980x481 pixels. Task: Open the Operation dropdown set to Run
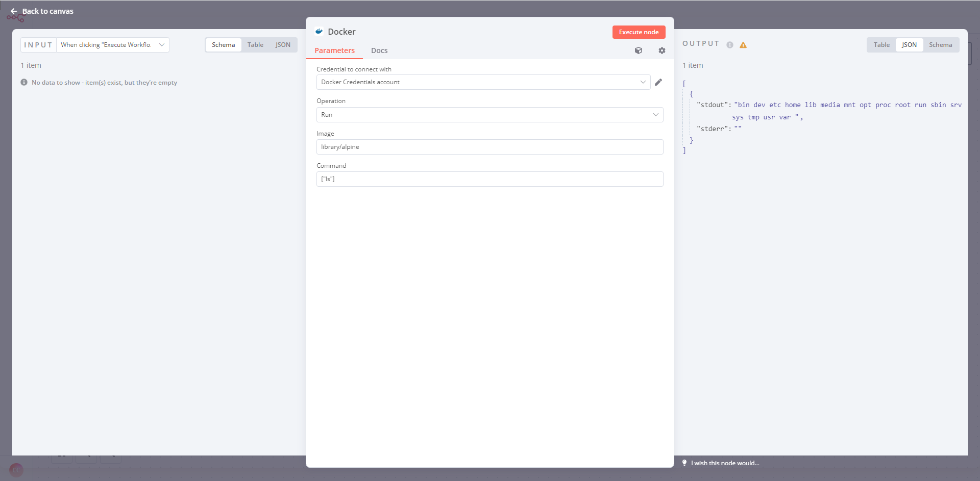tap(490, 115)
